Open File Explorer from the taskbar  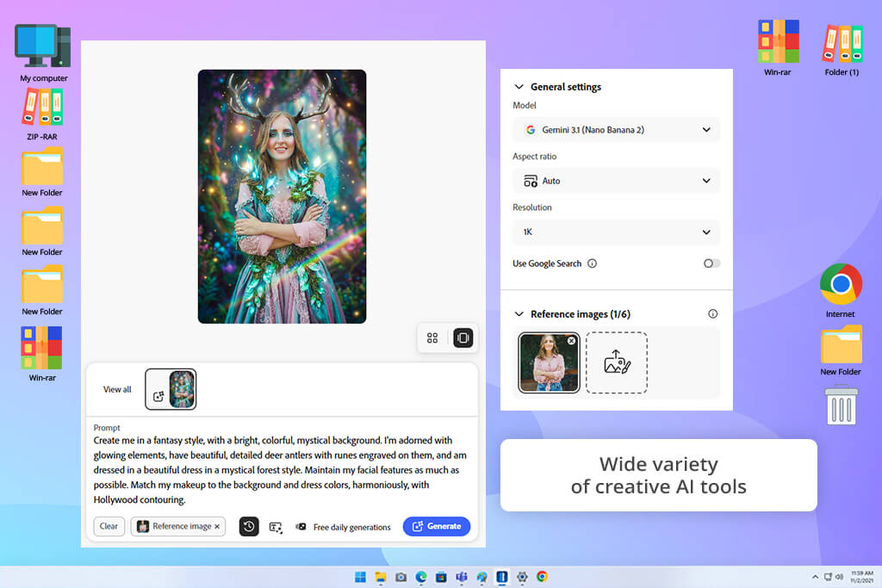click(x=381, y=577)
